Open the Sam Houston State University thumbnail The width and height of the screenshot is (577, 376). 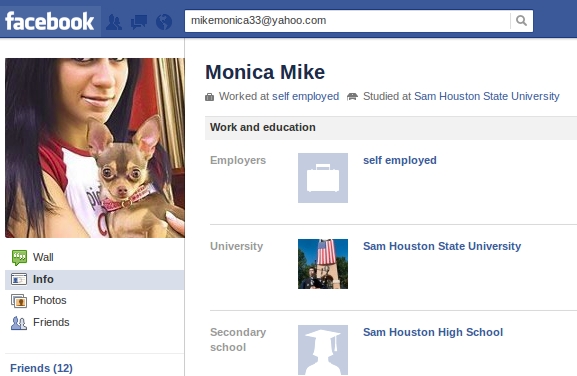click(323, 264)
